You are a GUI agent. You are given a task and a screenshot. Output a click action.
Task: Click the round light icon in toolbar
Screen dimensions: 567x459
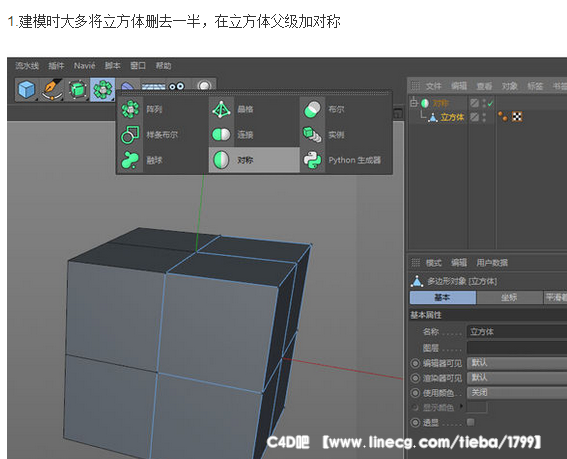[204, 86]
